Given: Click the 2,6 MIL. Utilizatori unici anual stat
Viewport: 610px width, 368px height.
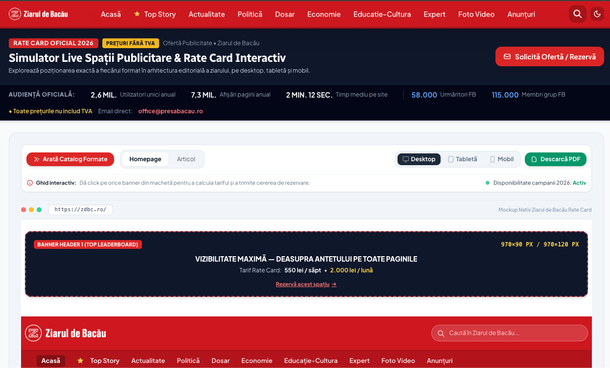Looking at the screenshot, I should click(133, 95).
